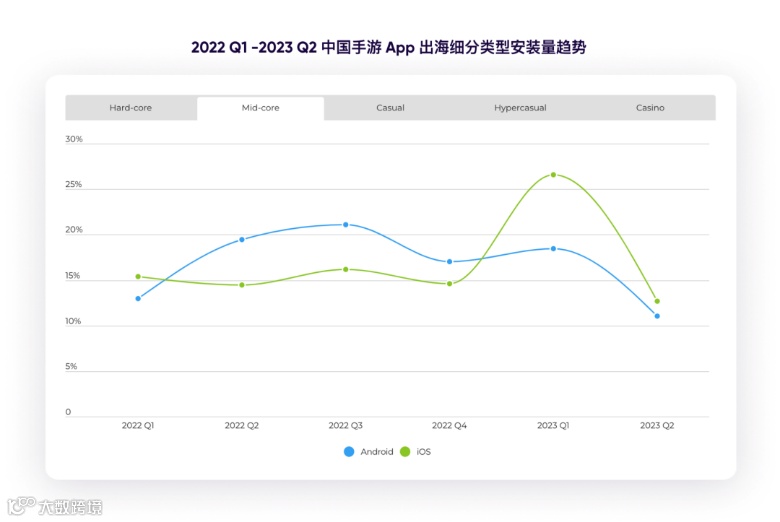Click the iOS peak point at 2023 Q1
Image resolution: width=780 pixels, height=522 pixels.
click(554, 175)
